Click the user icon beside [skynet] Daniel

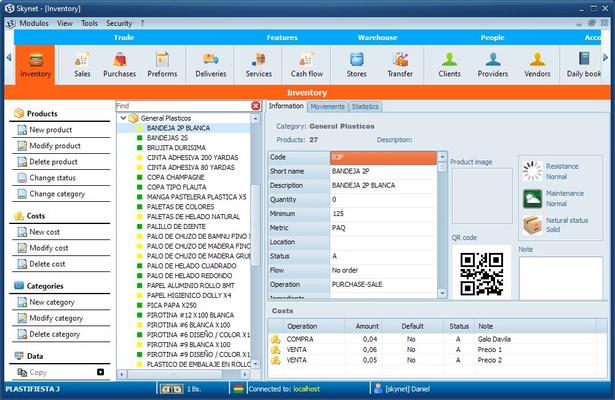(378, 389)
